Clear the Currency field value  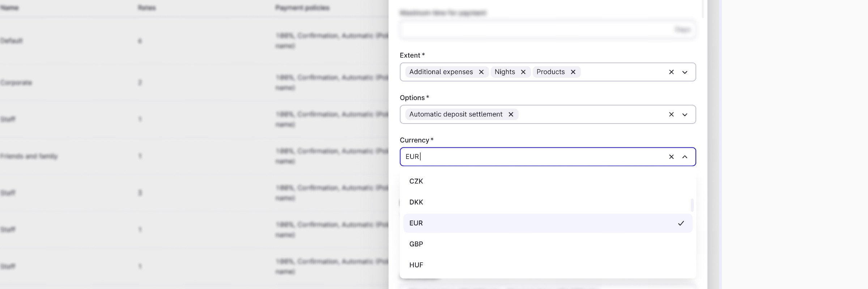[x=671, y=157]
